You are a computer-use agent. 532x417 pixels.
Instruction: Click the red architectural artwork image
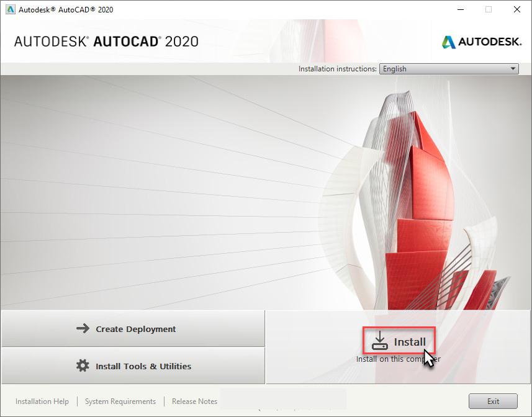[x=416, y=186]
